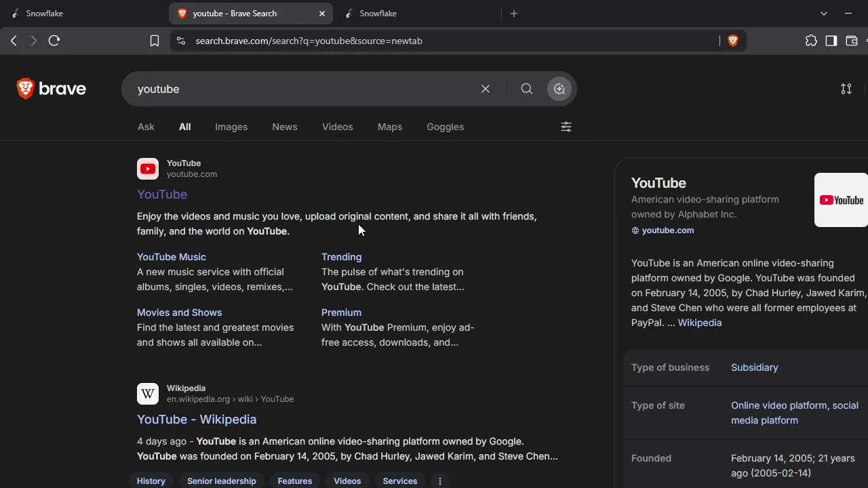
Task: Click the Videos chip under Wikipedia result
Action: coord(348,481)
